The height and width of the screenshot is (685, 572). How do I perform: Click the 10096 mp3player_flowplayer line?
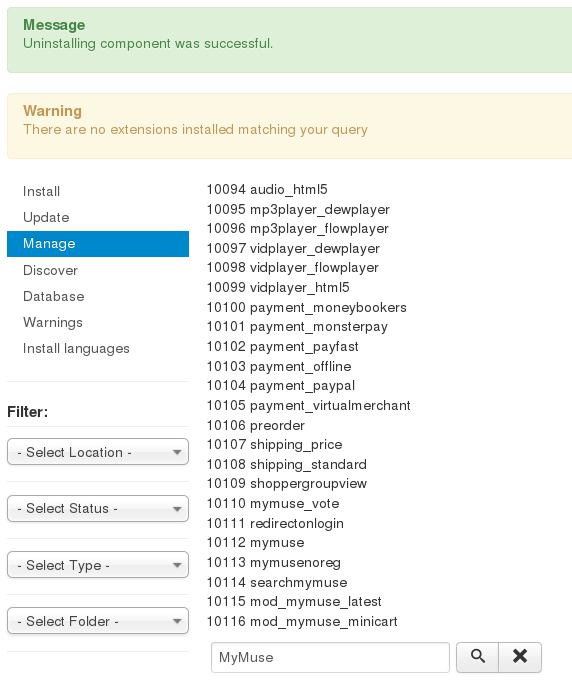click(x=298, y=228)
